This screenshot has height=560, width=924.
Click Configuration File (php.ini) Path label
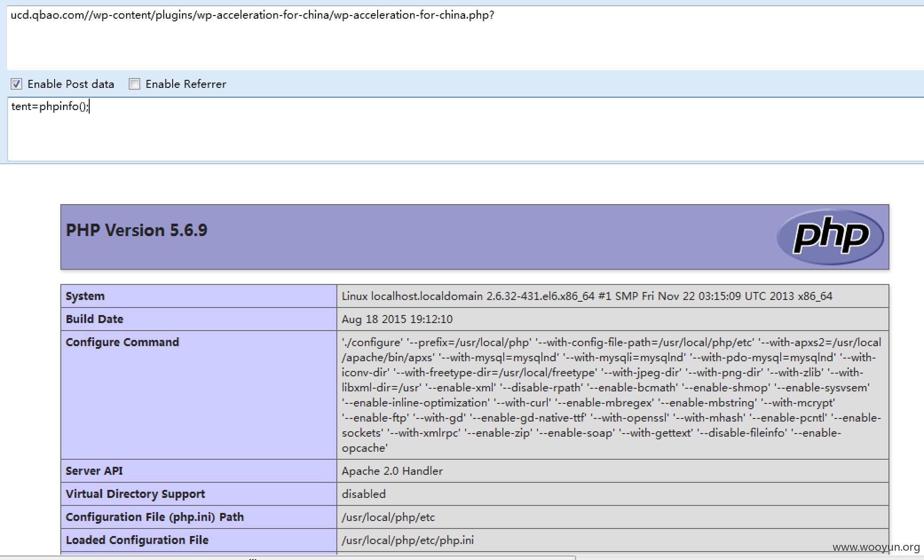(x=155, y=517)
